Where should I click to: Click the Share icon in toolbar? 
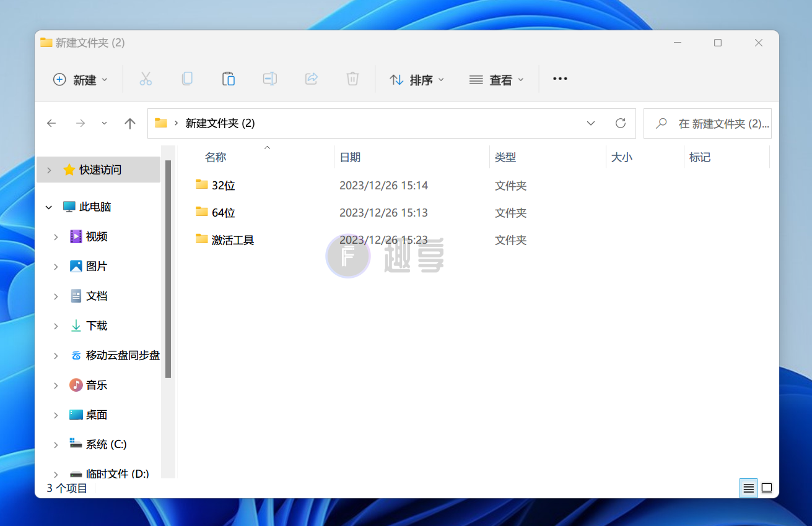coord(312,79)
